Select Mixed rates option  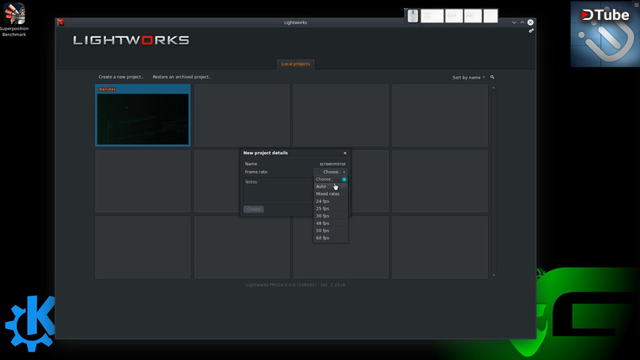331,194
